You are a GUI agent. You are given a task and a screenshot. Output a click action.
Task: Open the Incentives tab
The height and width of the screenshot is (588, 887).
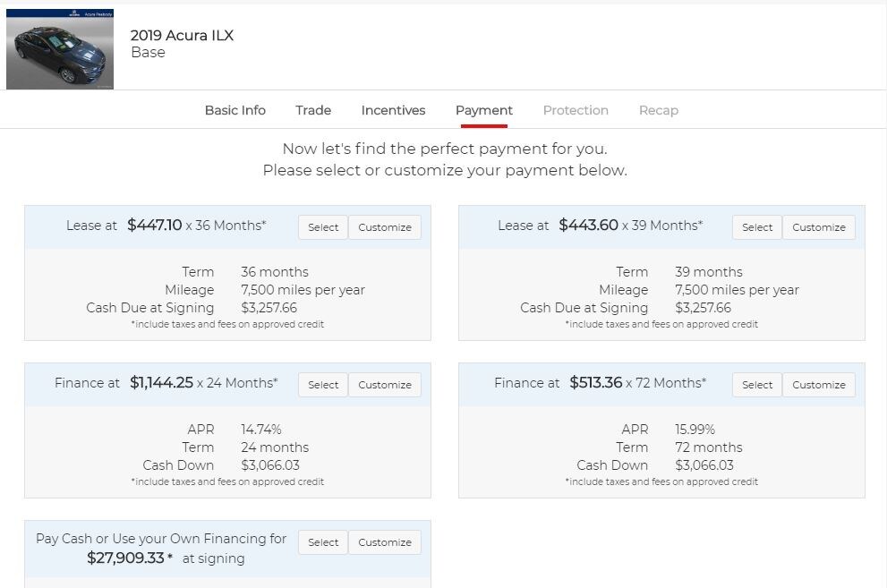(x=393, y=110)
